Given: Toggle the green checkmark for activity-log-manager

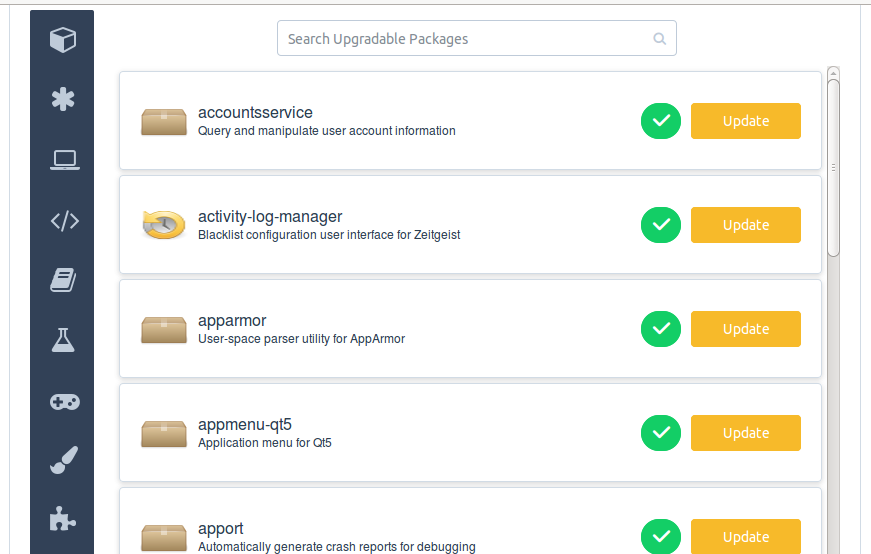Looking at the screenshot, I should pos(660,224).
